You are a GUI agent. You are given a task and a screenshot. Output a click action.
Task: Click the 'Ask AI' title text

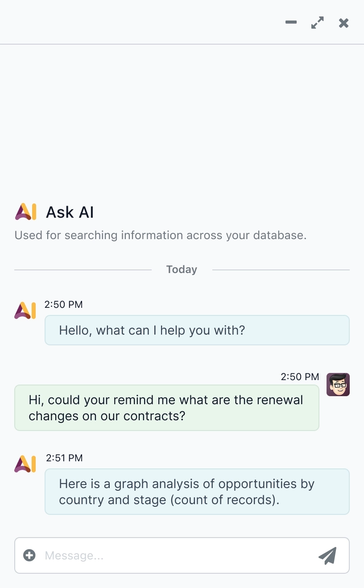[70, 212]
